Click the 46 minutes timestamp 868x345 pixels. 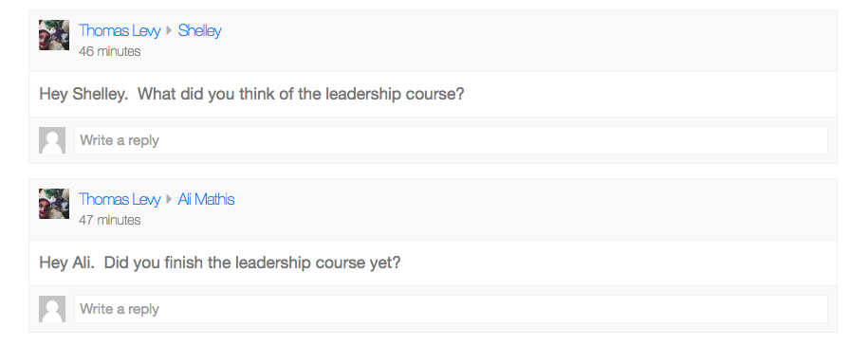[110, 51]
